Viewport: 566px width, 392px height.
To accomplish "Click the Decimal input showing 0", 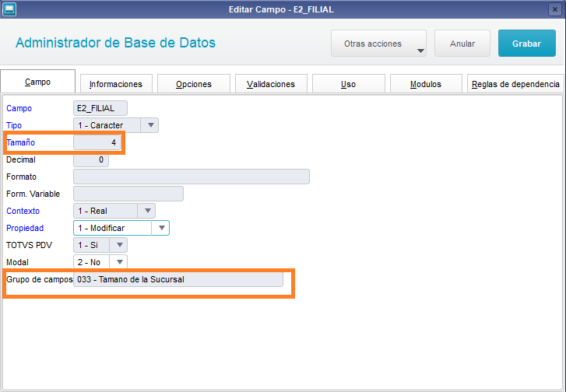I will point(91,159).
